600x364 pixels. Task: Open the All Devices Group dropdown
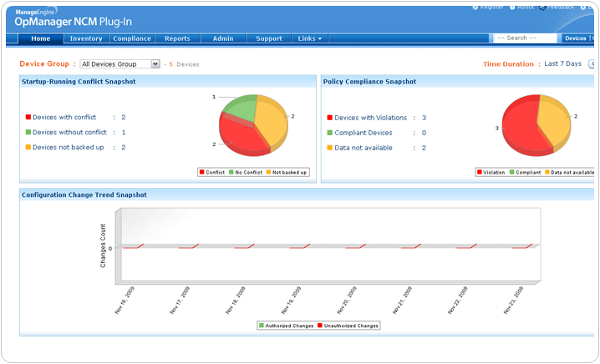tap(119, 63)
